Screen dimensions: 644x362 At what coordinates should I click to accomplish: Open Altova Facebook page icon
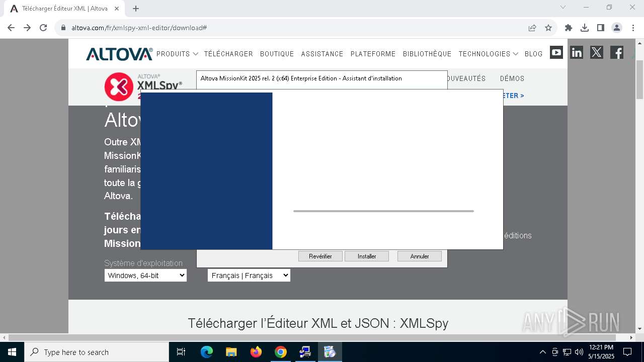pyautogui.click(x=617, y=52)
